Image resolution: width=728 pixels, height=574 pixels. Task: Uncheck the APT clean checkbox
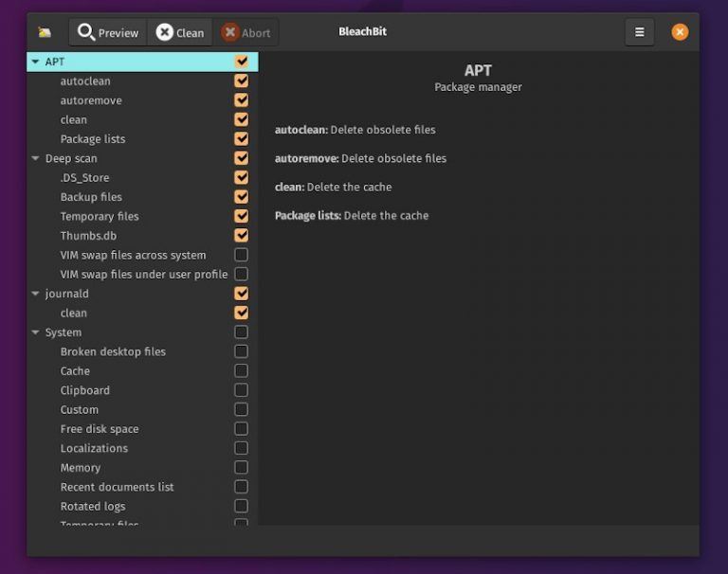pyautogui.click(x=242, y=119)
